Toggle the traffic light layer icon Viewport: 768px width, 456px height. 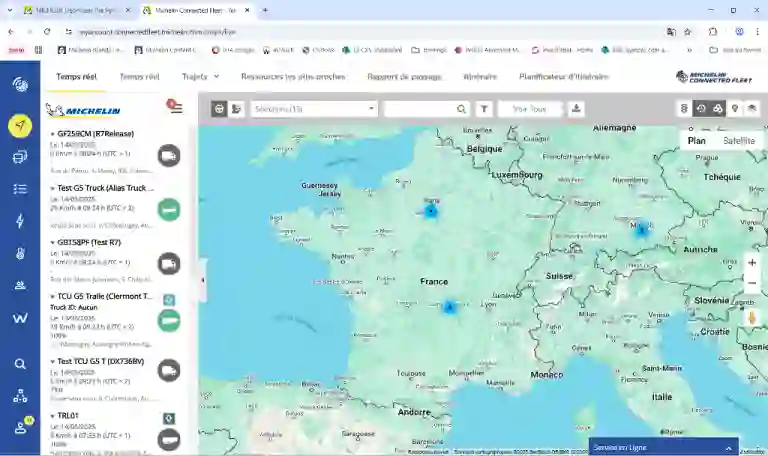point(684,109)
